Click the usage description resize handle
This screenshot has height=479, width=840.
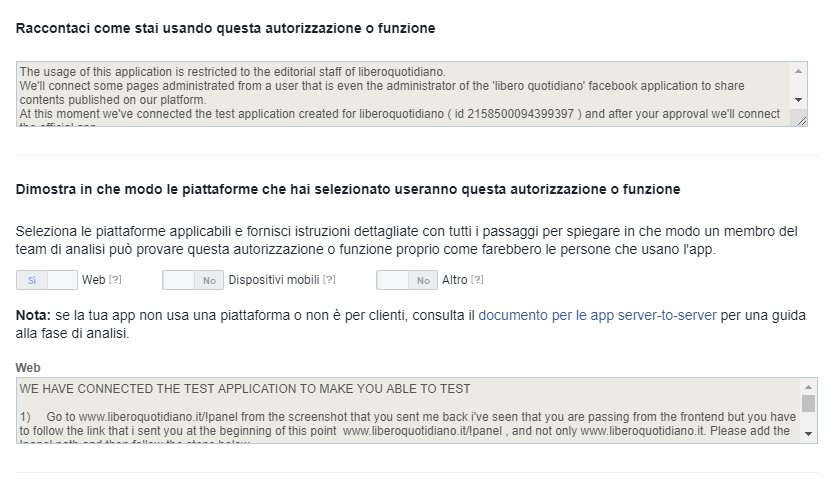(799, 118)
